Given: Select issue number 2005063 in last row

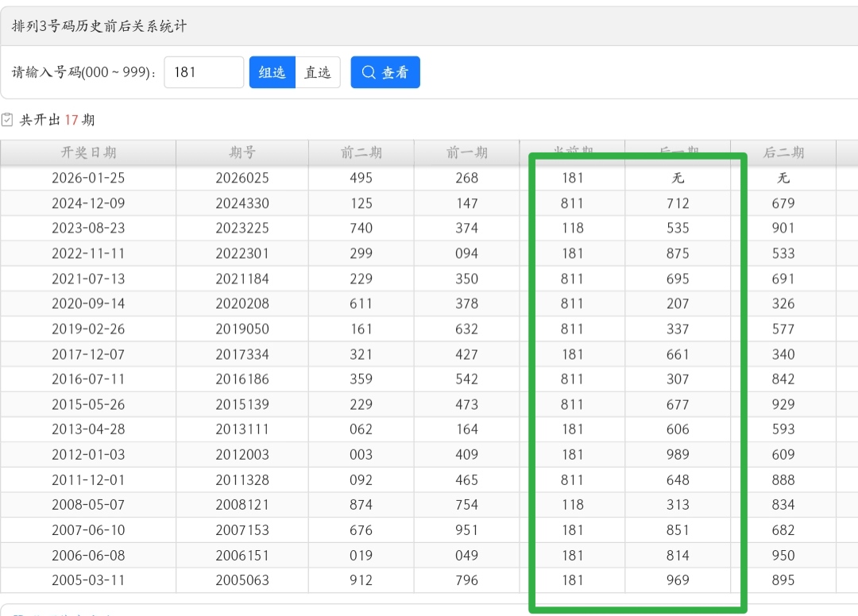Looking at the screenshot, I should 242,580.
